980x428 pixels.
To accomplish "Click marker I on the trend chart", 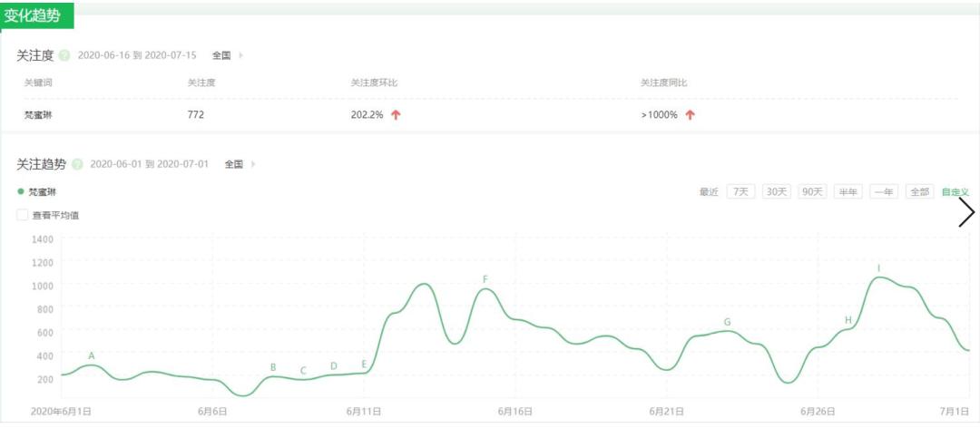I will pos(878,268).
